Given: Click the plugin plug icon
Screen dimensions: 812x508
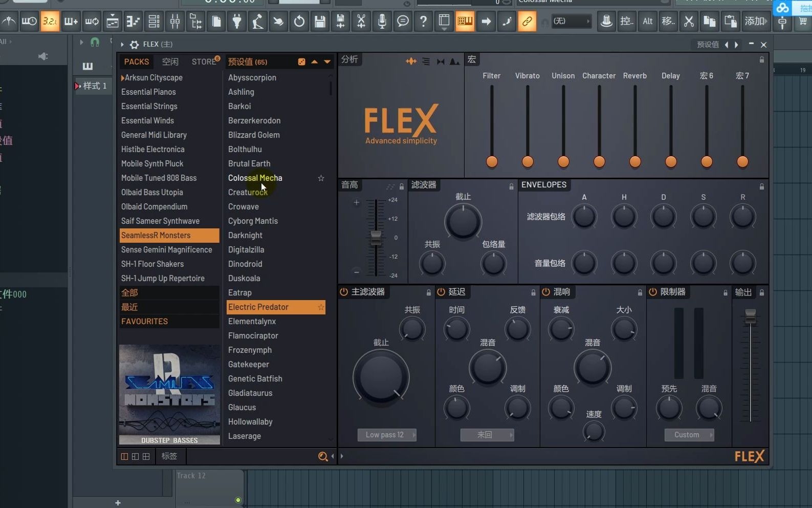Looking at the screenshot, I should pyautogui.click(x=237, y=22).
